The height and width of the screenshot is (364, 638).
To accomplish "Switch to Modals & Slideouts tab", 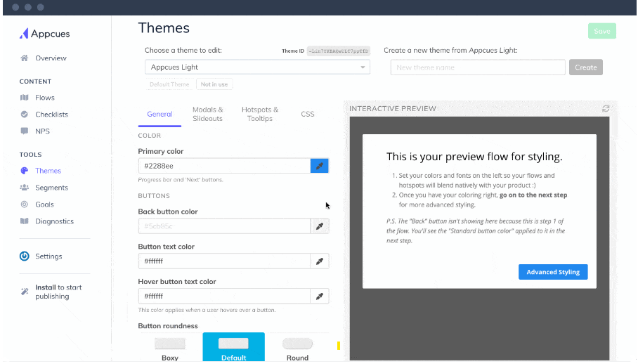I will [207, 114].
